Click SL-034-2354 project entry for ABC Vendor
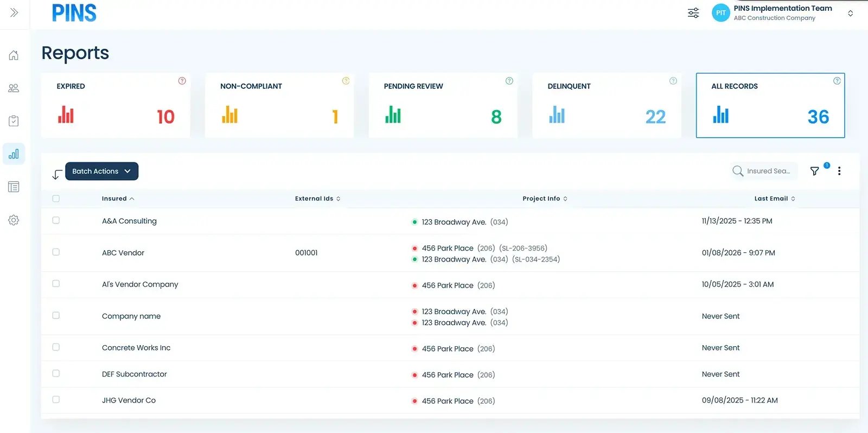The height and width of the screenshot is (433, 868). pyautogui.click(x=536, y=259)
